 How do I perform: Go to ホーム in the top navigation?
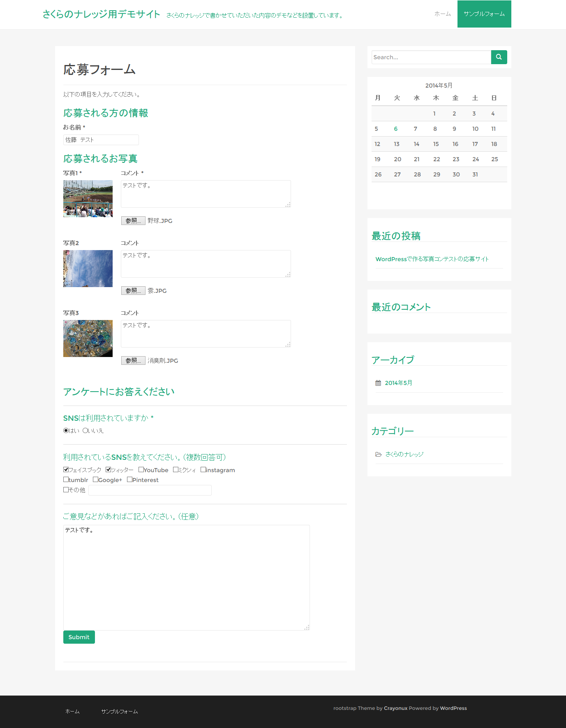click(x=442, y=14)
